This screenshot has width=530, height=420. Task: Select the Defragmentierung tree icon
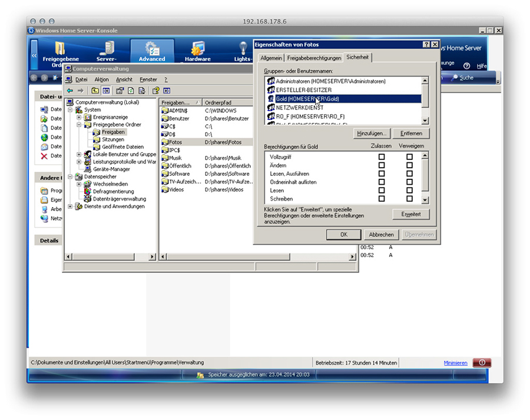[88, 191]
